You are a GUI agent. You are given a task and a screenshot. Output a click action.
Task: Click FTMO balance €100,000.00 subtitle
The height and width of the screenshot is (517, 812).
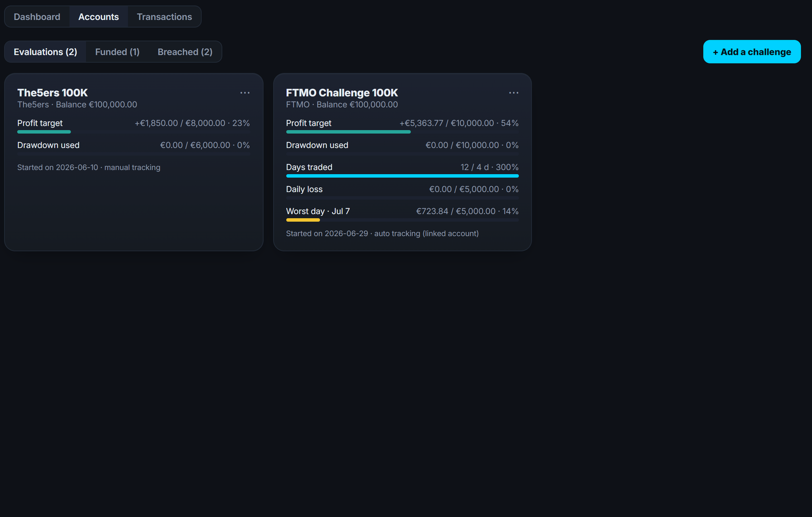342,105
